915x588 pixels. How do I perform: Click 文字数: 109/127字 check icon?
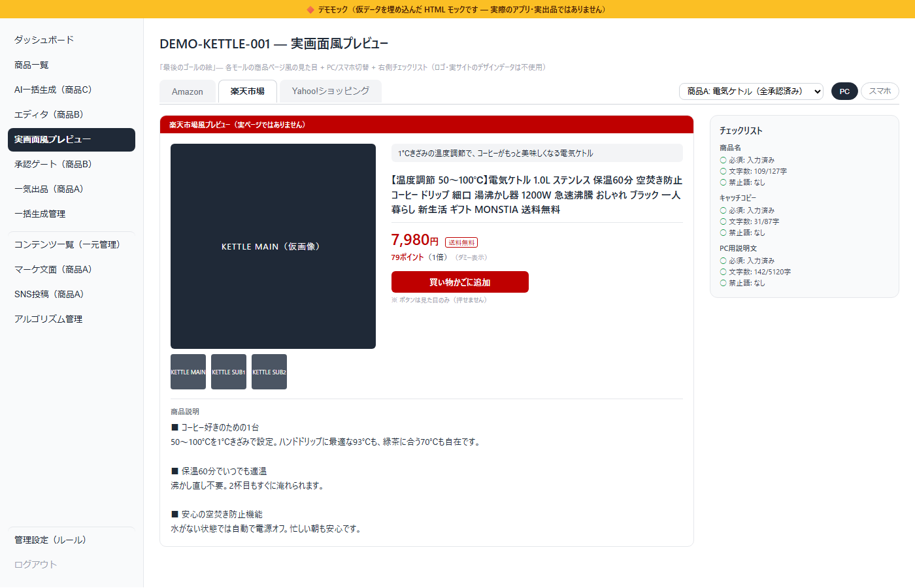coord(724,171)
